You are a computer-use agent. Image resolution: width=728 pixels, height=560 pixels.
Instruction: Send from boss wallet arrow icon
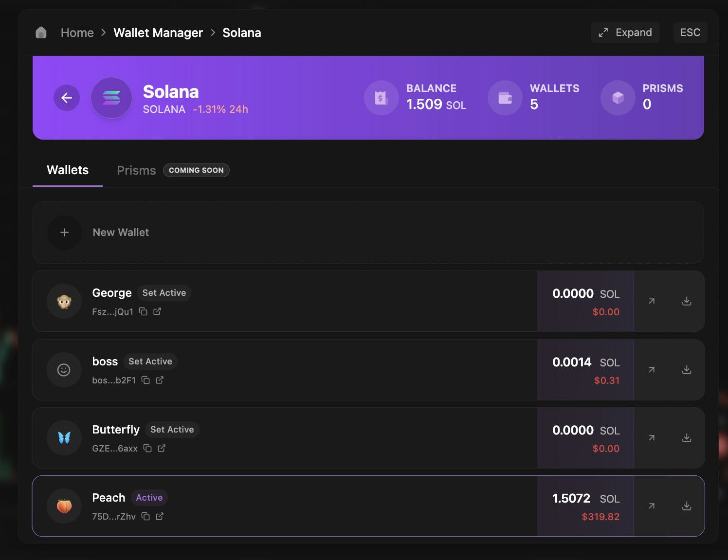point(651,370)
